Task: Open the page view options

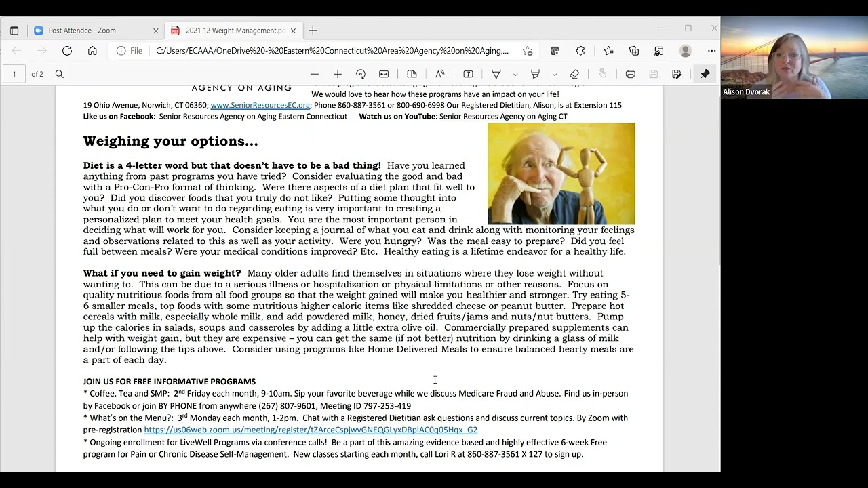Action: coord(412,74)
